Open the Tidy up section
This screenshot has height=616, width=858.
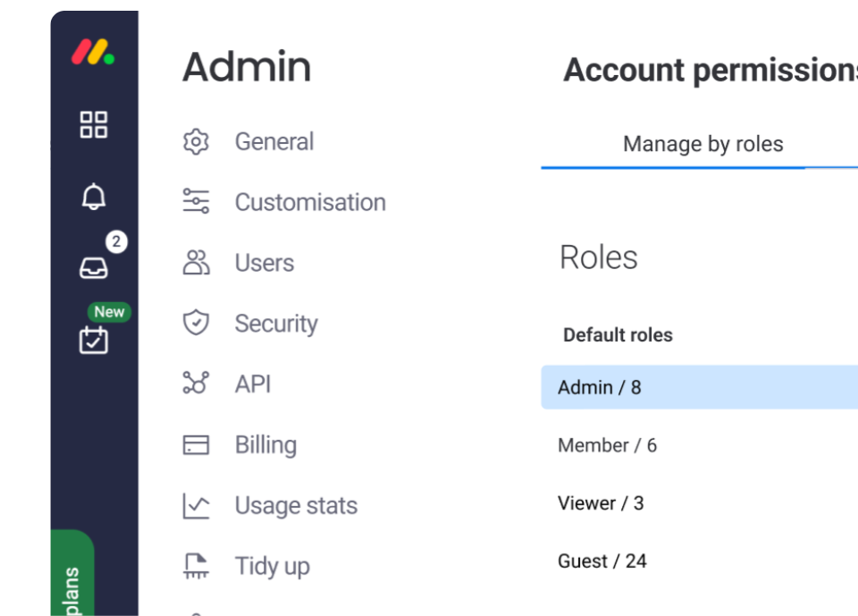(x=272, y=566)
